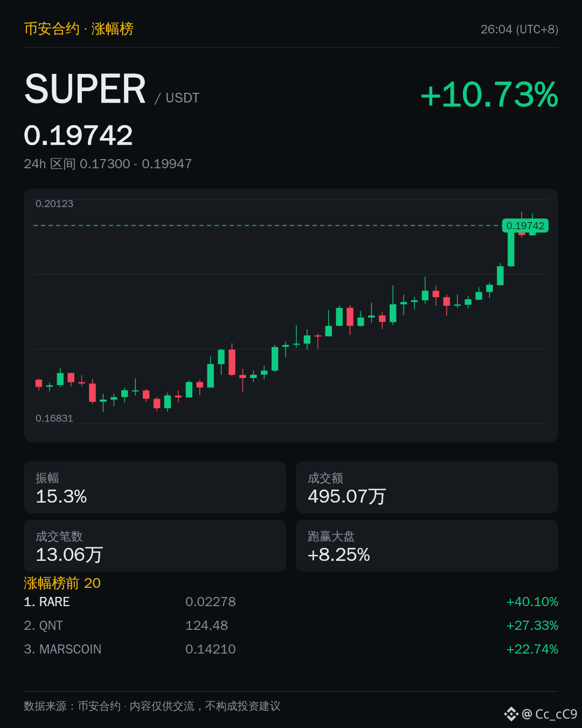Click the 0.20123 top axis label
Screen dimensions: 582x728
[54, 204]
